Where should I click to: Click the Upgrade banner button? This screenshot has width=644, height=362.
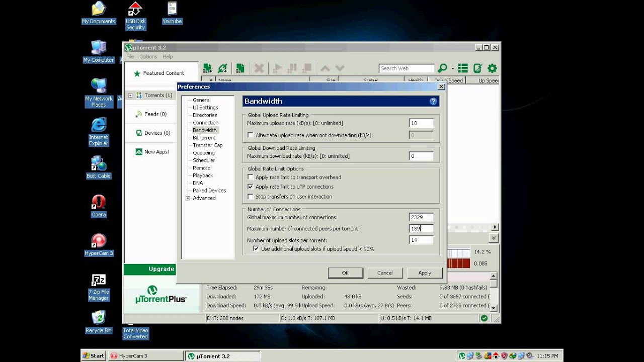(149, 269)
